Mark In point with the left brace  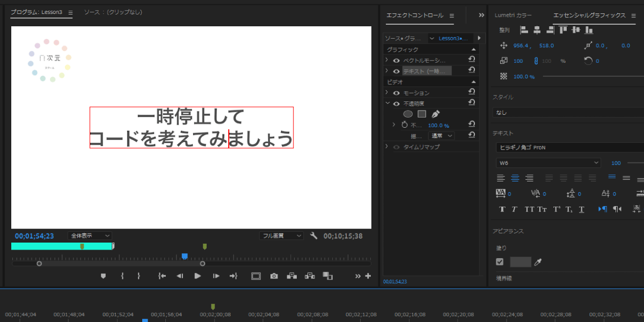[122, 276]
